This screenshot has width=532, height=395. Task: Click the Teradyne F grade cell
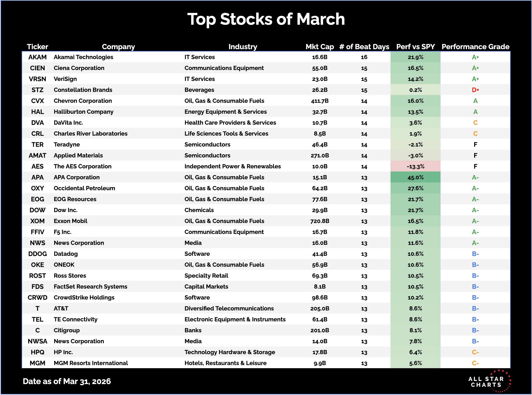point(475,144)
